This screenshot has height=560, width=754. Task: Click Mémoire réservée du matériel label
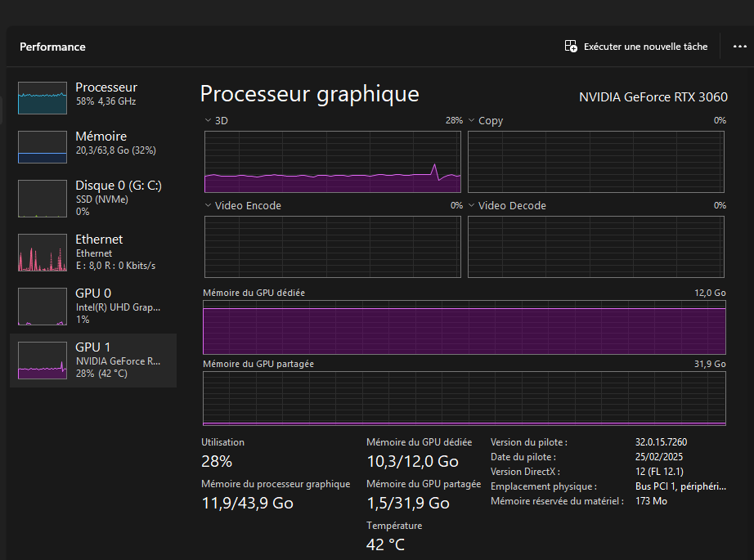coord(557,501)
